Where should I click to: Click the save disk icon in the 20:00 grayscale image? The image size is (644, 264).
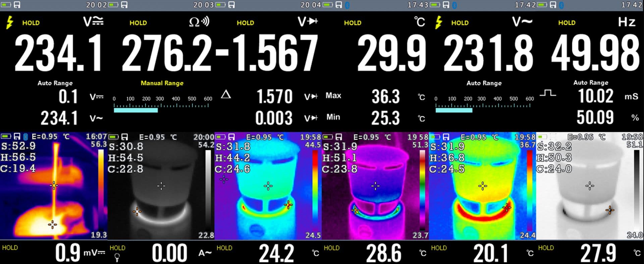tap(124, 137)
